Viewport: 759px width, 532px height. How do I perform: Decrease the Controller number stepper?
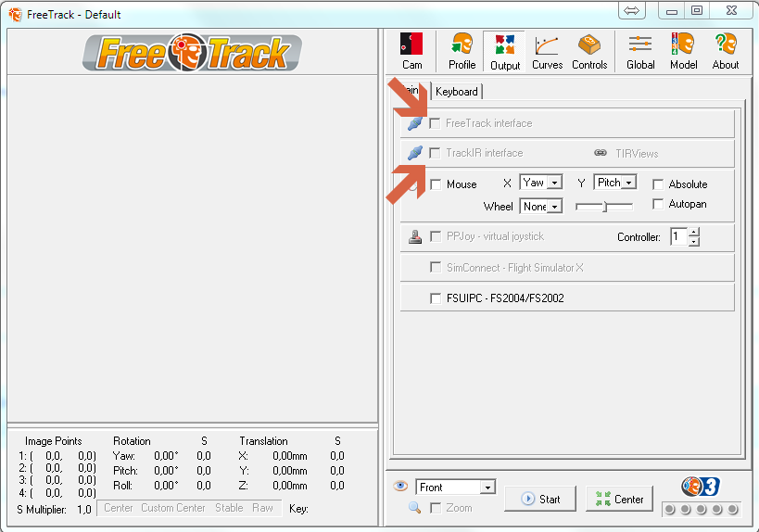693,242
